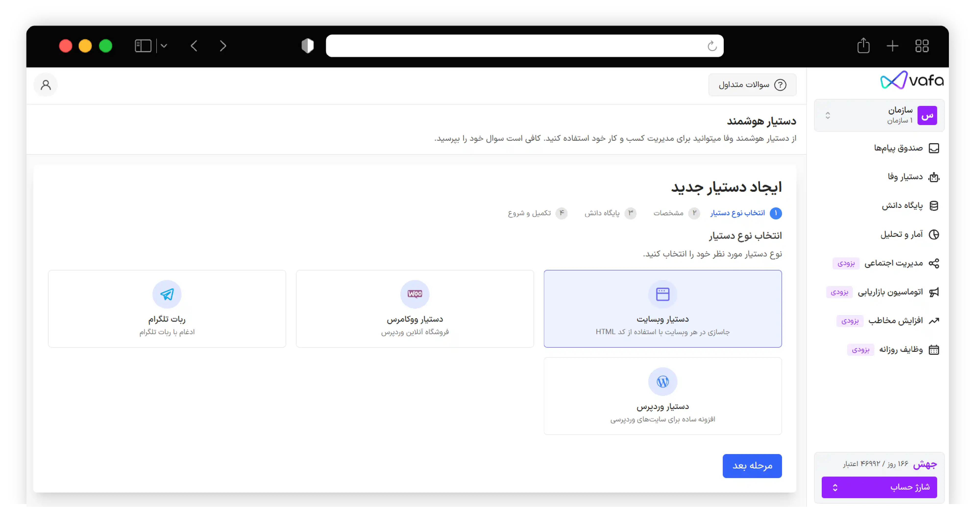Choose the دستیار وبسایت card
980x507 pixels.
click(x=663, y=309)
